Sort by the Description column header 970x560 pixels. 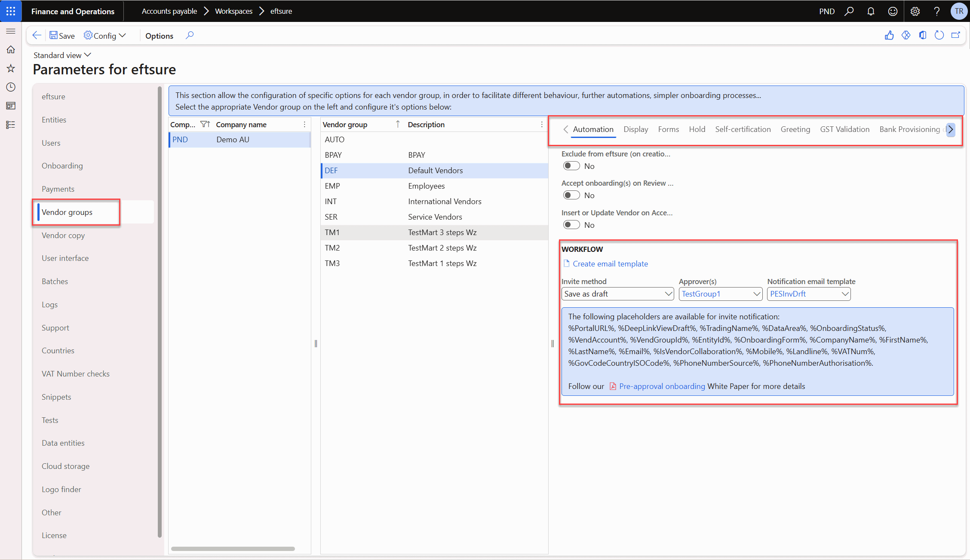coord(426,124)
